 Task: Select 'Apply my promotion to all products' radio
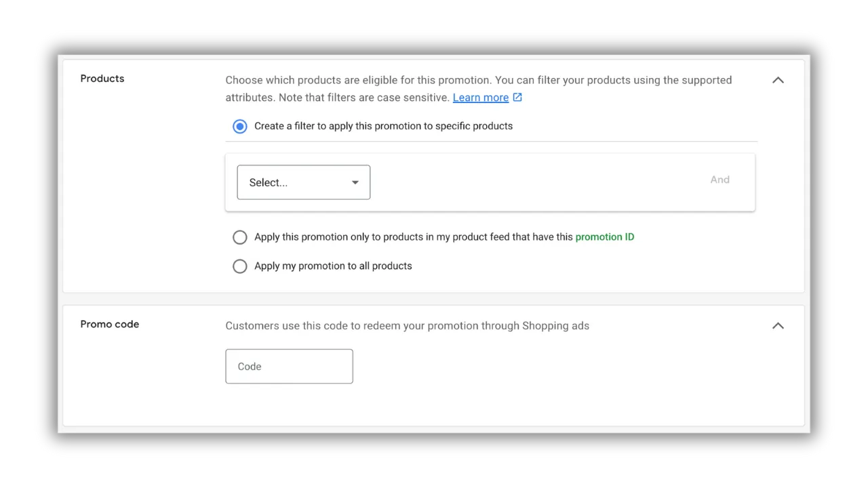[x=240, y=266]
